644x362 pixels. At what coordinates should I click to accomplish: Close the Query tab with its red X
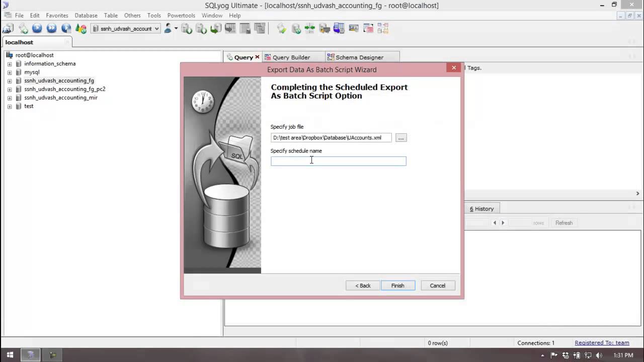pos(257,57)
